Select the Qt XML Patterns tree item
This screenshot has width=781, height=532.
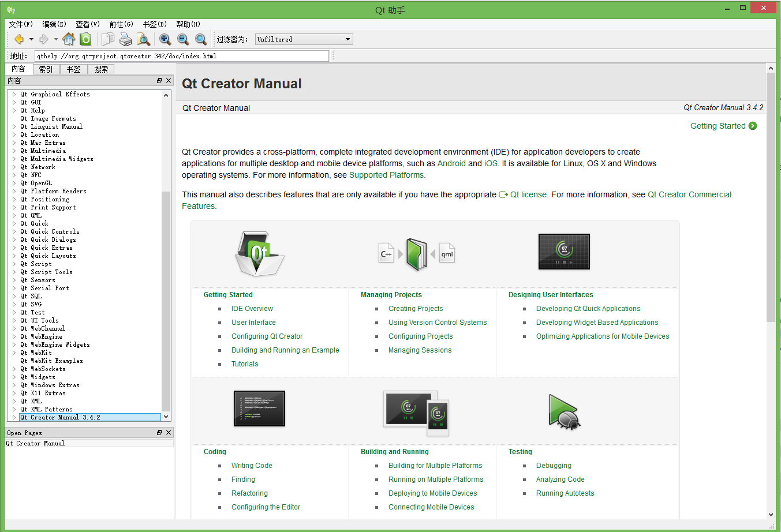click(x=46, y=409)
